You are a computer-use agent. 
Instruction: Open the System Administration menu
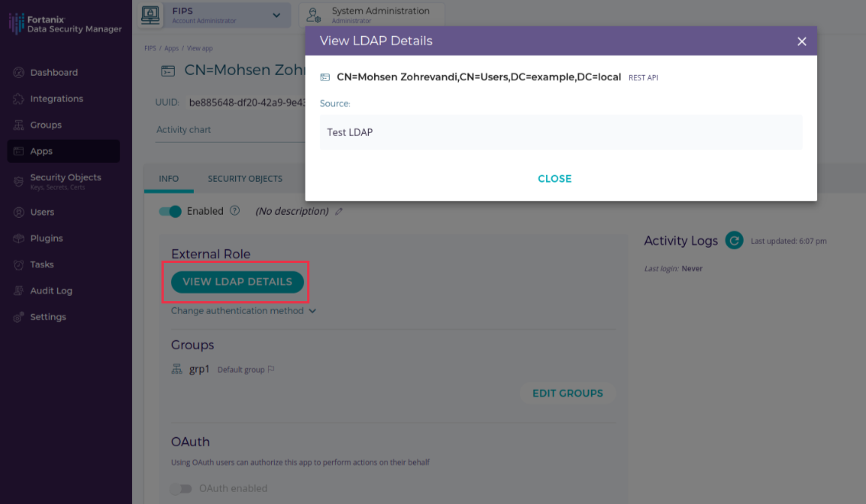click(x=372, y=15)
